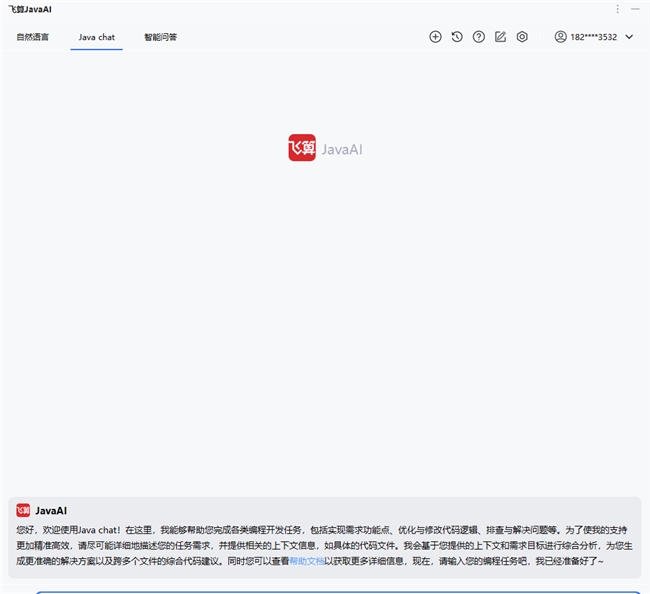Click the 飞算JavaAI window title
The width and height of the screenshot is (650, 594).
click(30, 9)
